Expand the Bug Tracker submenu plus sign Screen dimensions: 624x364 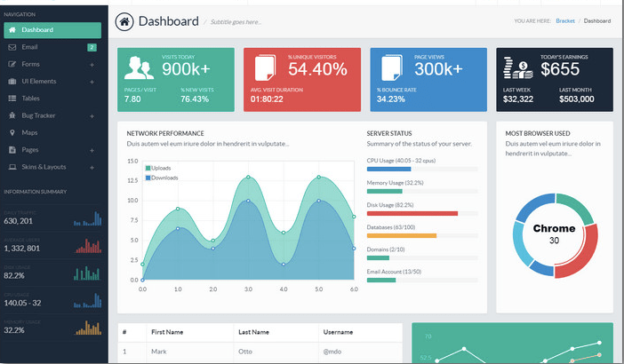(x=92, y=116)
